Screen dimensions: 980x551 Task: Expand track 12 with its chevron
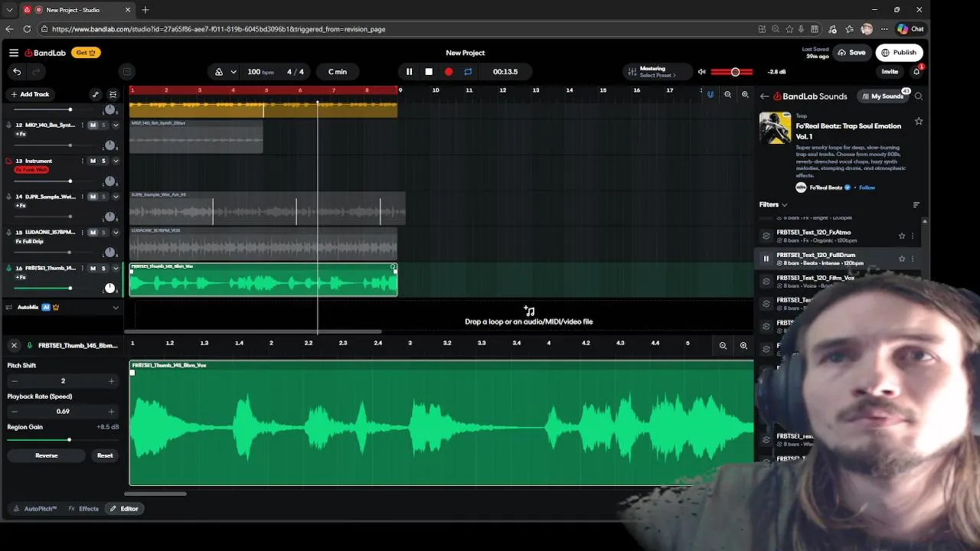point(116,125)
